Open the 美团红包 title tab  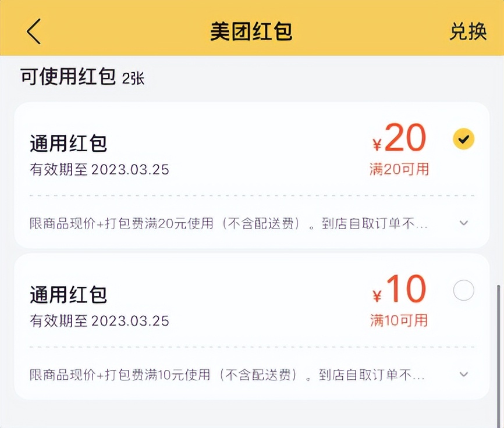click(x=252, y=31)
